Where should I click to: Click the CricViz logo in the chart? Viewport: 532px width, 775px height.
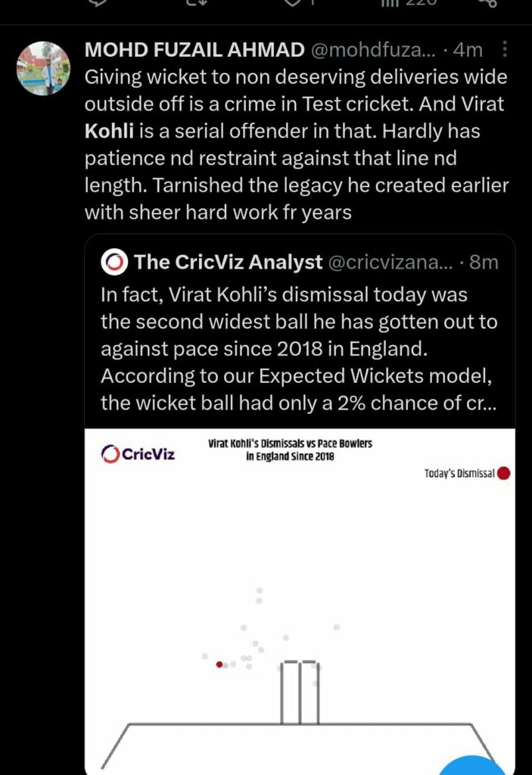pyautogui.click(x=138, y=454)
